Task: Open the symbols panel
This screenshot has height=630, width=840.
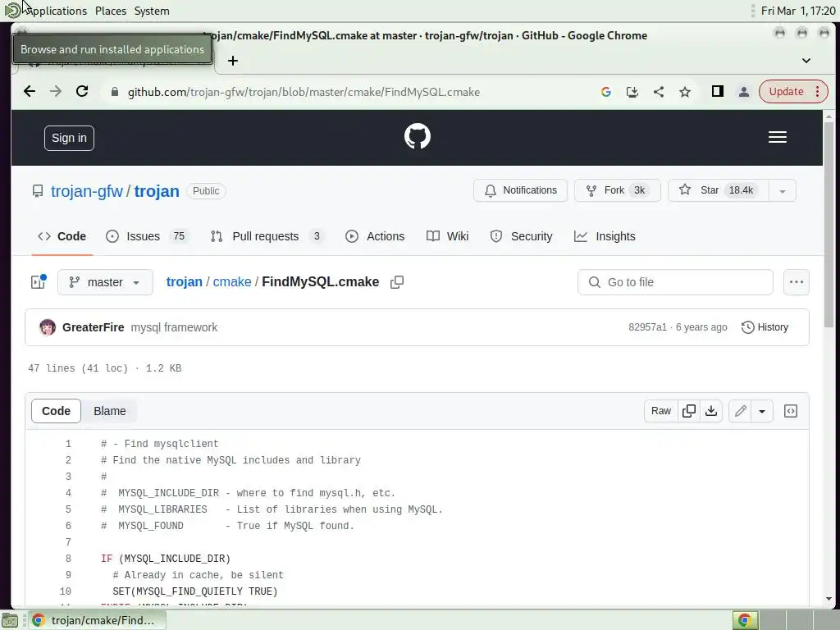Action: (x=790, y=411)
